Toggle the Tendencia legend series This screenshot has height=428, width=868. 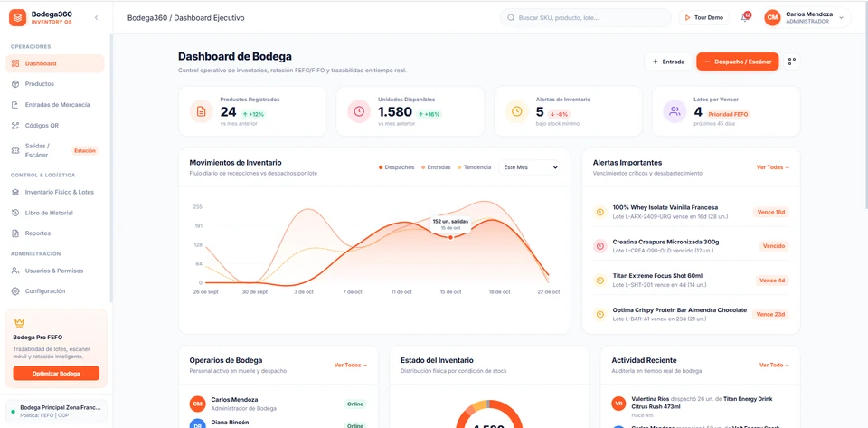[x=474, y=167]
